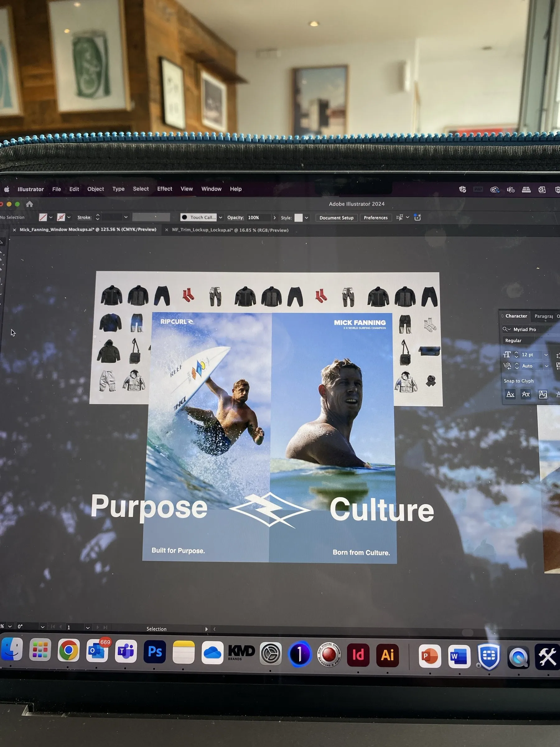Open Finder from the Dock
This screenshot has width=560, height=747.
pyautogui.click(x=12, y=649)
